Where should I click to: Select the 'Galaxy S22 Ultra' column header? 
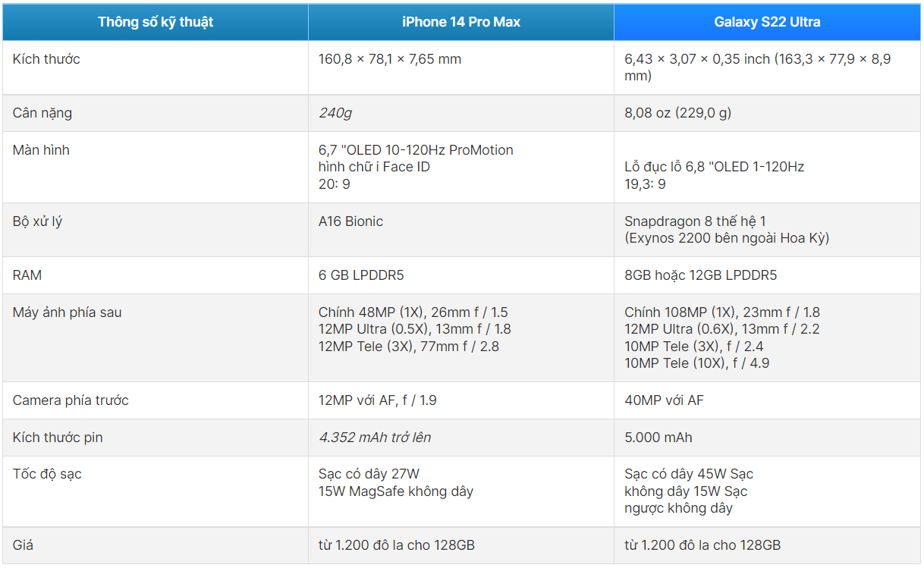pos(767,22)
